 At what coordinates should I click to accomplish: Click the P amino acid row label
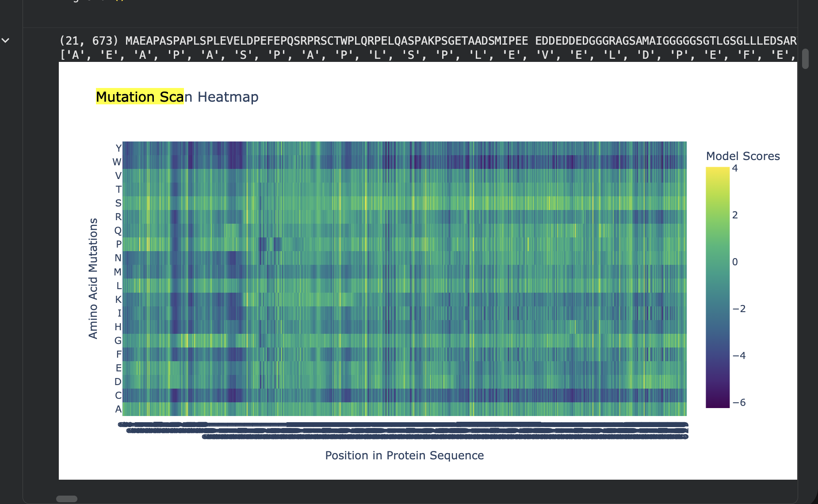[118, 244]
